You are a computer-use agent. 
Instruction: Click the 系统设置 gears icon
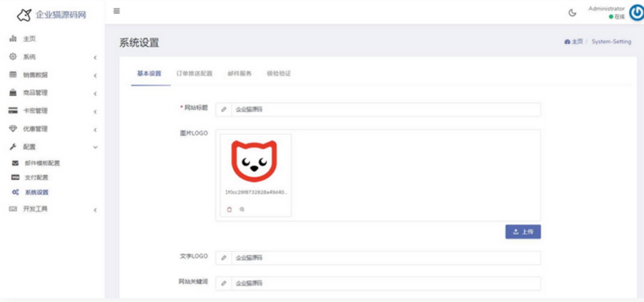[x=15, y=192]
